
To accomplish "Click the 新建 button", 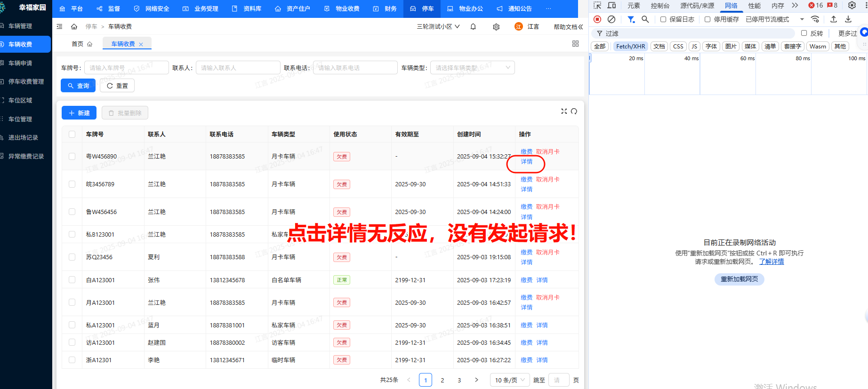I will click(x=79, y=113).
